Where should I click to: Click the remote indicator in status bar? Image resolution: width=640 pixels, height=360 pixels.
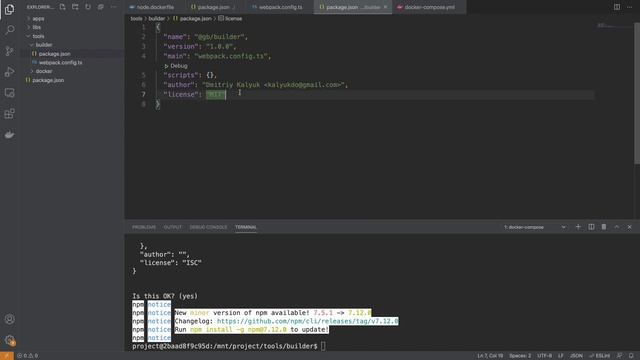click(x=7, y=356)
